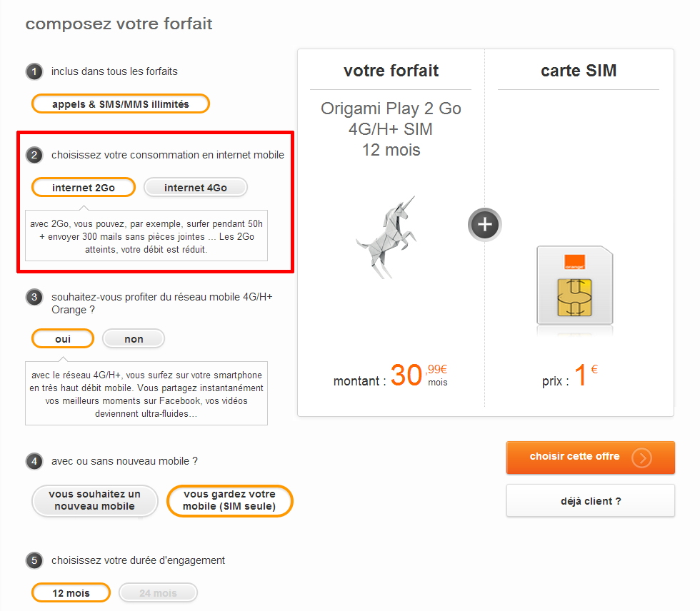
Task: Select the internet 2Go option
Action: pyautogui.click(x=84, y=187)
